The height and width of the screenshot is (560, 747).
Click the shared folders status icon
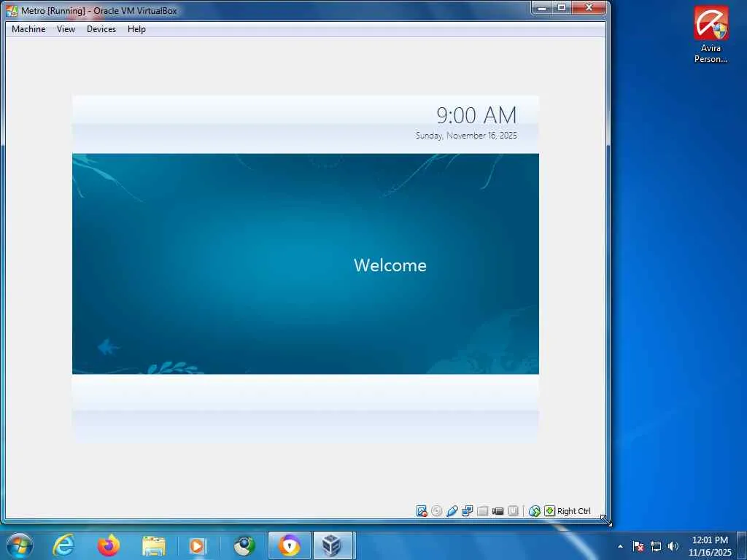pos(483,511)
